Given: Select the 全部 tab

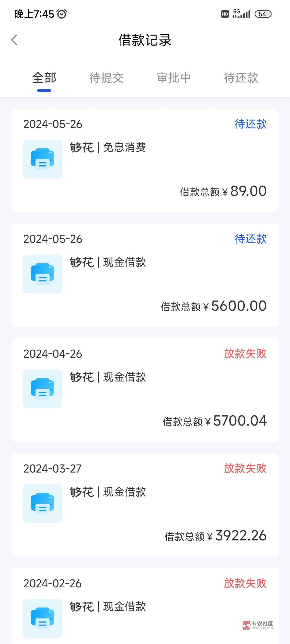Looking at the screenshot, I should coord(44,78).
